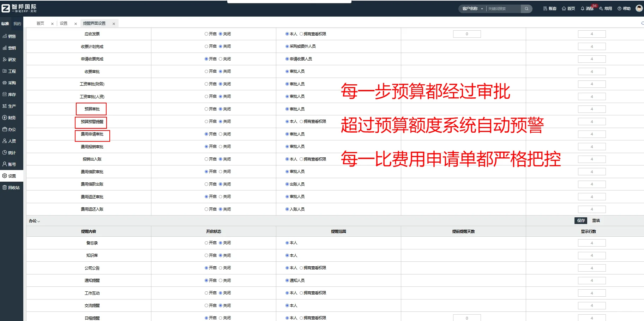Open the 采购 purchasing module icon
This screenshot has height=321, width=644.
click(x=5, y=83)
